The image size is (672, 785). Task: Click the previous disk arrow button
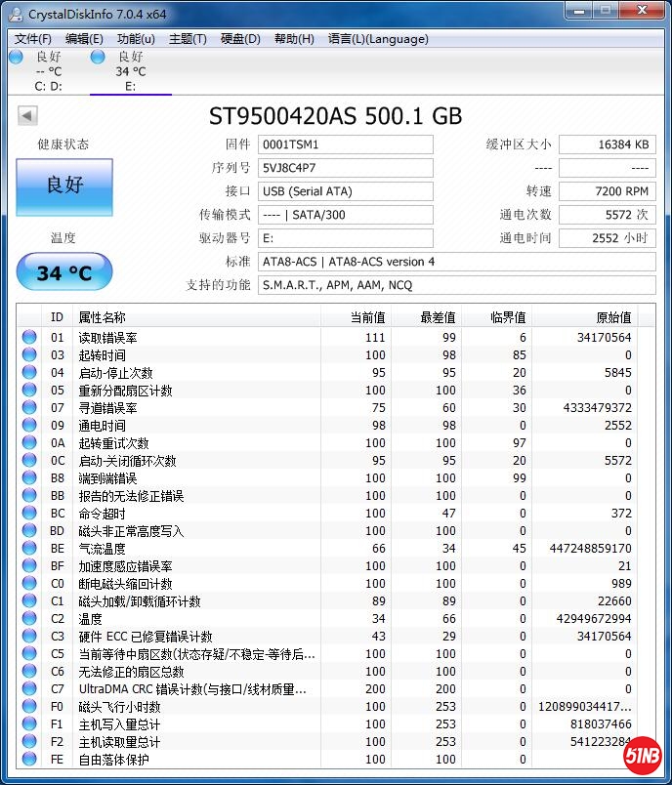coord(27,116)
